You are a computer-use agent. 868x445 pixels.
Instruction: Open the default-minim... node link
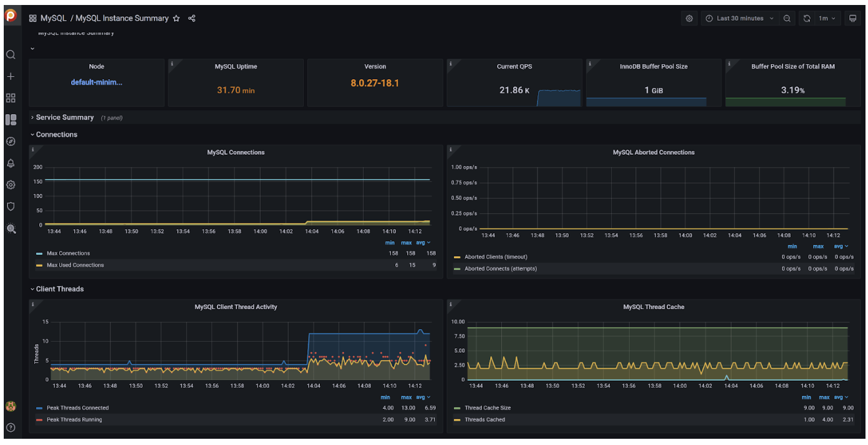point(97,82)
